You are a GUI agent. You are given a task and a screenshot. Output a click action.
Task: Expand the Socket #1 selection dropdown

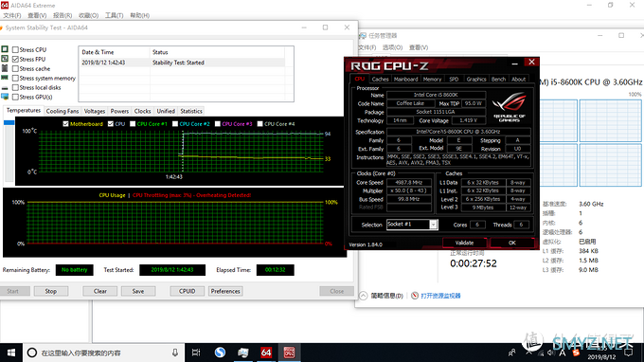(x=434, y=225)
